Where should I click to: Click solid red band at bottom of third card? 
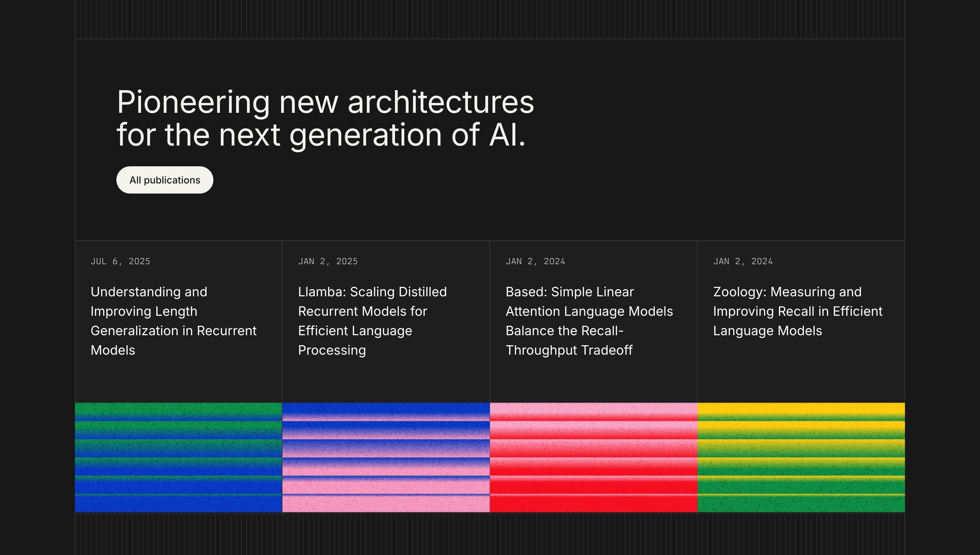[593, 504]
